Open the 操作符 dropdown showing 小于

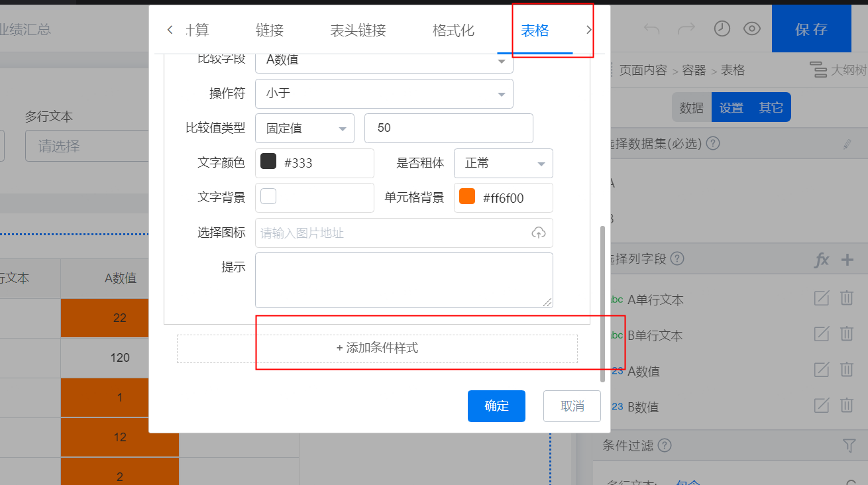[384, 93]
